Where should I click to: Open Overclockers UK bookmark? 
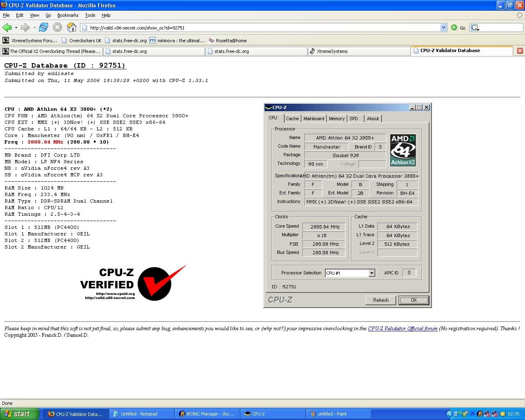point(82,41)
